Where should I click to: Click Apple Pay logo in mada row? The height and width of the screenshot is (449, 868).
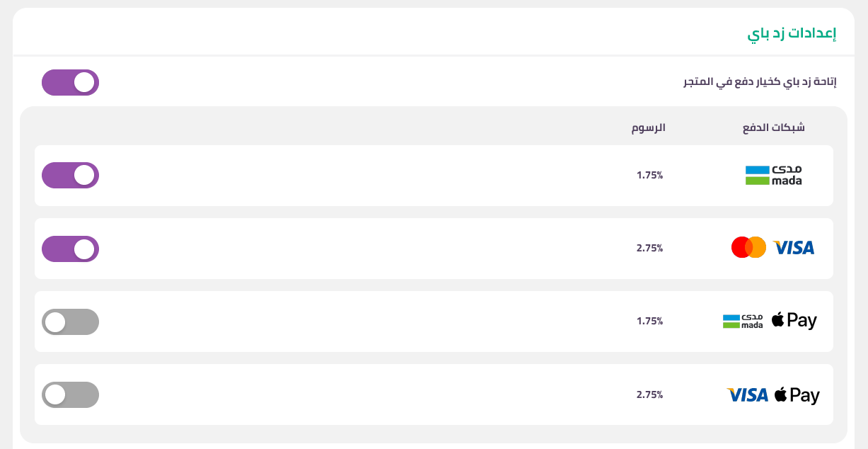pyautogui.click(x=794, y=320)
